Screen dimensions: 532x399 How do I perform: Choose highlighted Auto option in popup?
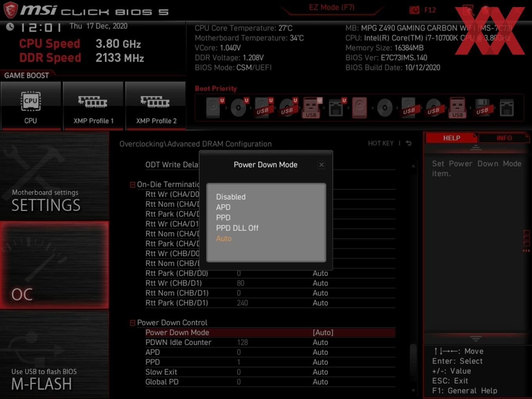pos(224,239)
